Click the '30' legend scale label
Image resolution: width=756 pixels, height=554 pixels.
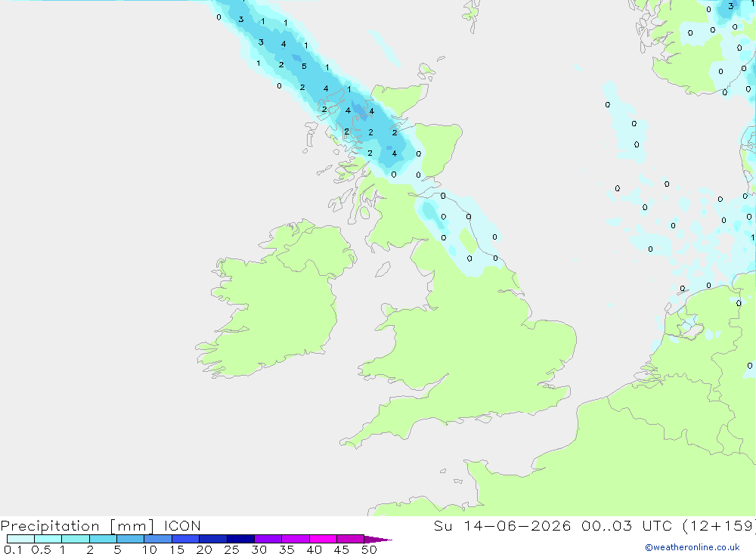(x=259, y=549)
